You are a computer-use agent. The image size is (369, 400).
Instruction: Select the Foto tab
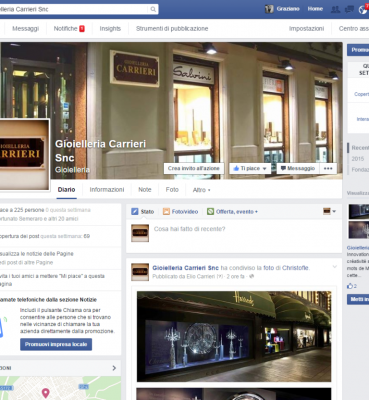(172, 189)
